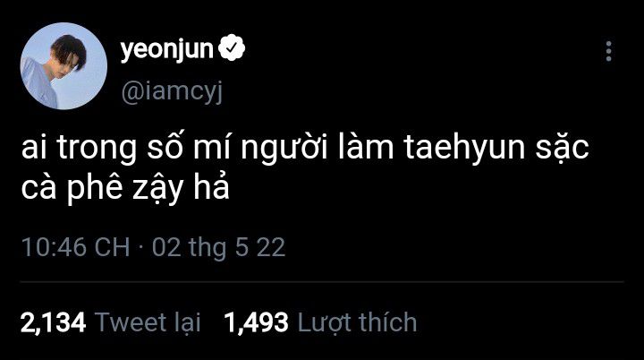The width and height of the screenshot is (644, 360).
Task: Click the word "người" in the tweet
Action: click(x=281, y=153)
